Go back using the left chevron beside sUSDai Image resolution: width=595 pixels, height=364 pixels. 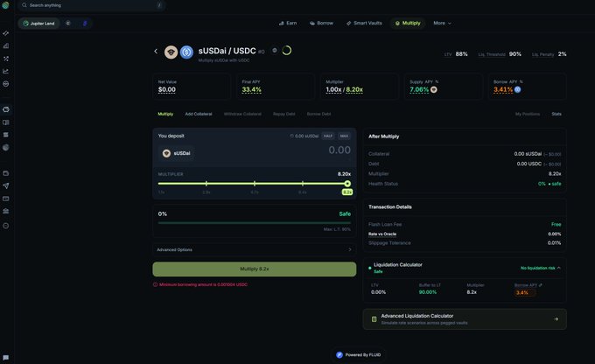coord(156,52)
